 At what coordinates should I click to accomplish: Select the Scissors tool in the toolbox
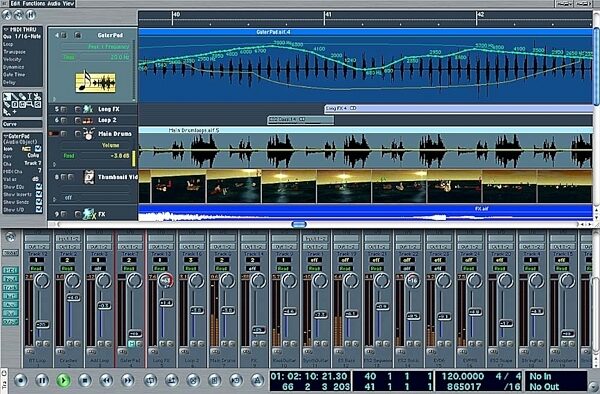click(x=37, y=97)
